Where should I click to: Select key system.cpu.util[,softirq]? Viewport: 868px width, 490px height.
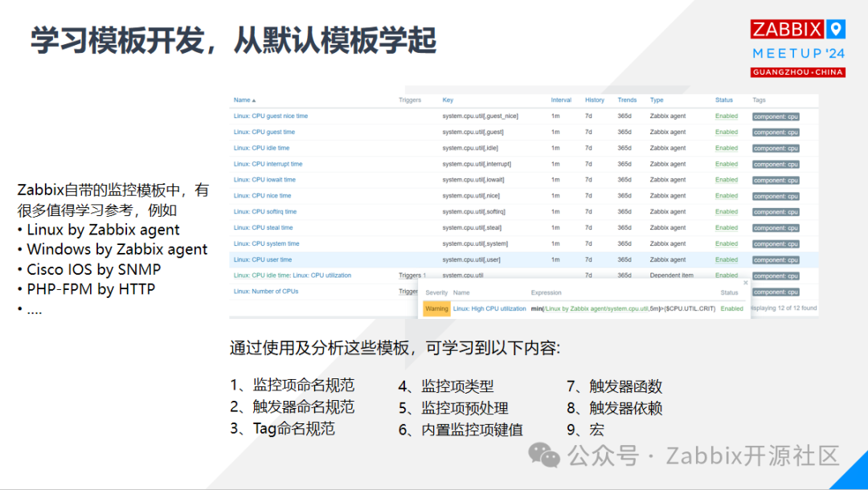pos(474,212)
